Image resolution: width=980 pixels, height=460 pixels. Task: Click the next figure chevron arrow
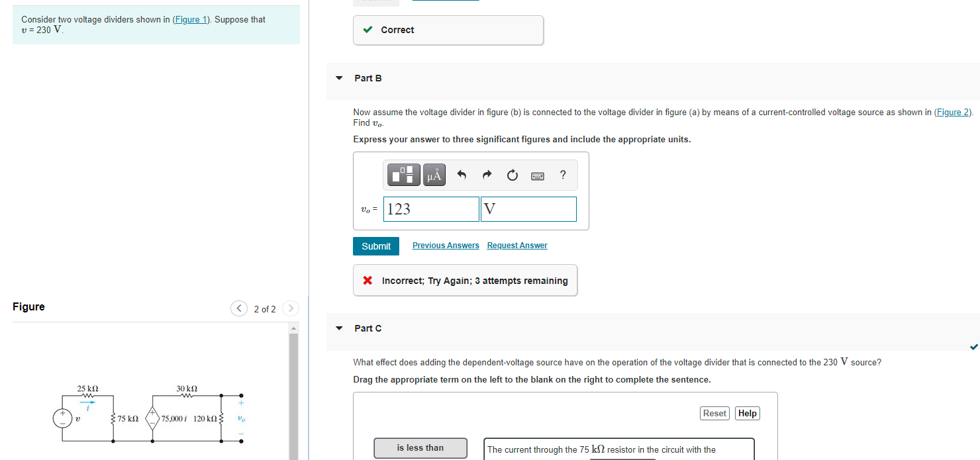point(291,308)
